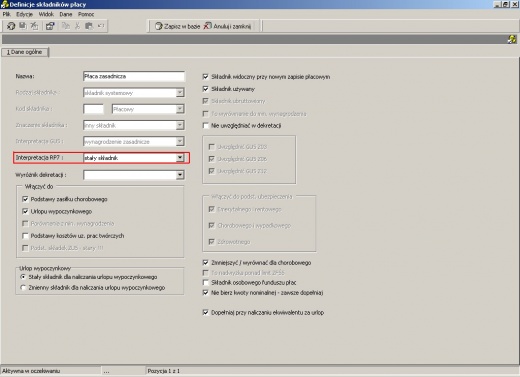Enable 'Nie uwzględniać w dekretacji' checkbox
The width and height of the screenshot is (520, 377).
tap(206, 126)
